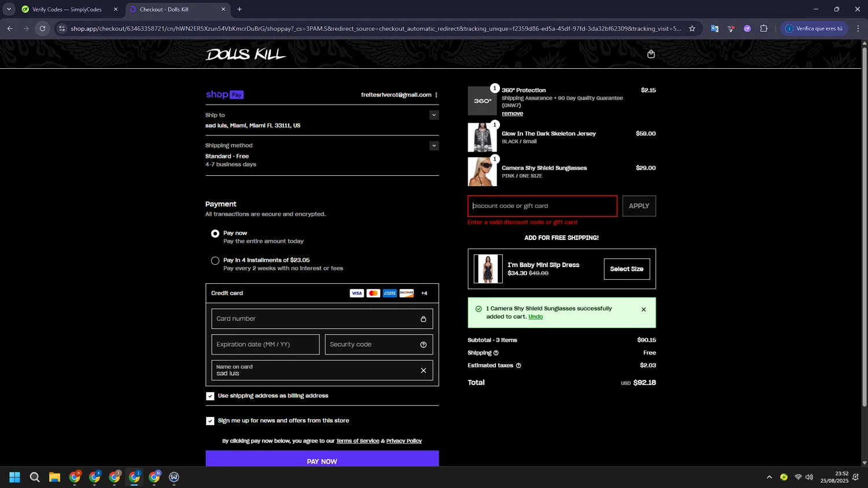Click Select Size for Mini Slip Dress

[x=627, y=269]
